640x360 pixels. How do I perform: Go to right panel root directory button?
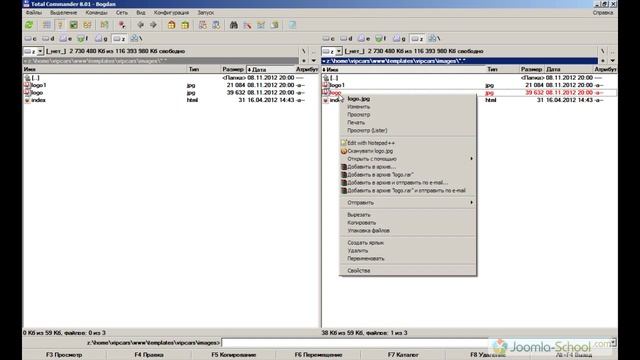coord(602,51)
